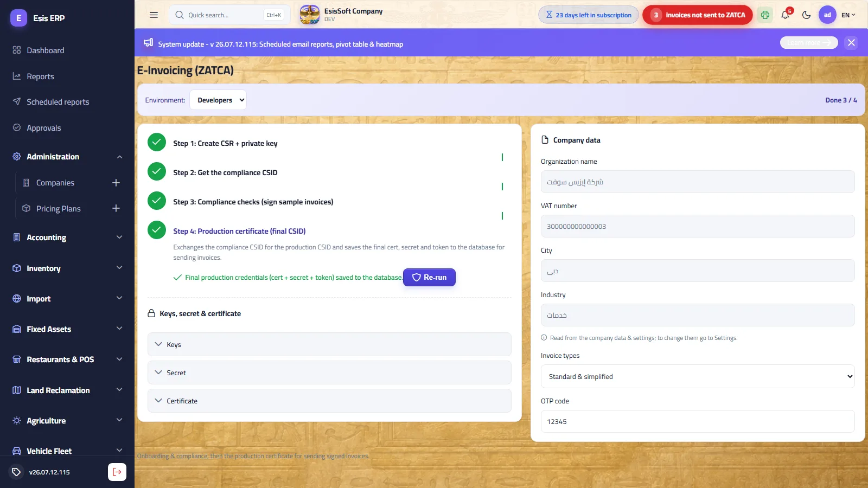Click the OTP code input field
The width and height of the screenshot is (868, 488).
tap(698, 421)
